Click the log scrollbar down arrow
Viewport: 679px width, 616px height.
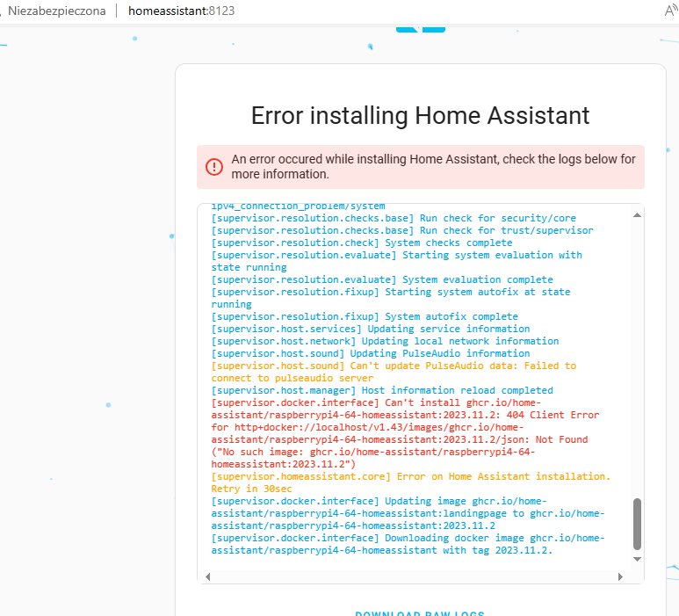(637, 559)
